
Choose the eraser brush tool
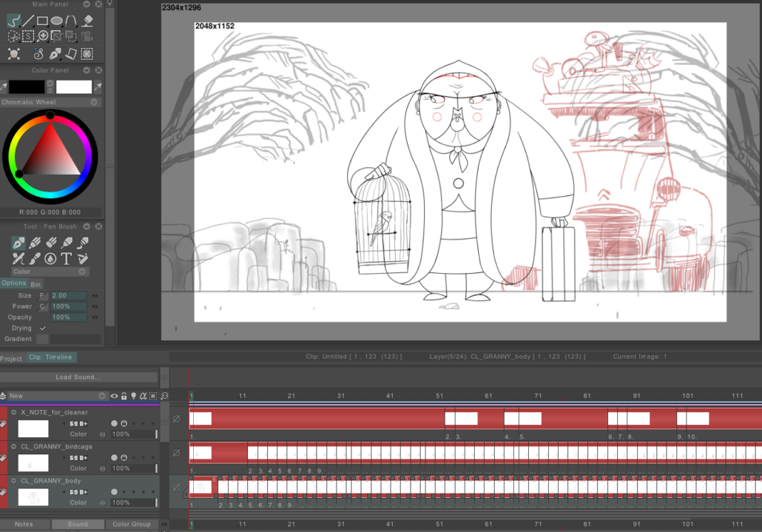(51, 243)
